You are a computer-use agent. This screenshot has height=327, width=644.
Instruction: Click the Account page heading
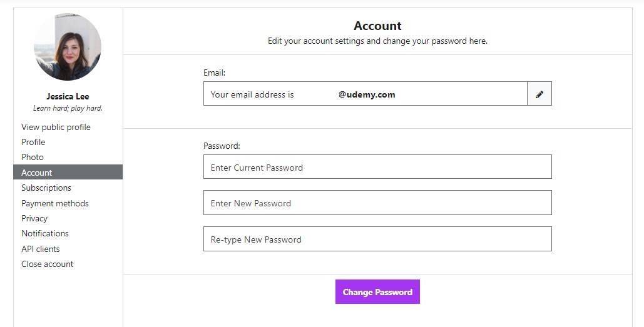click(x=377, y=26)
